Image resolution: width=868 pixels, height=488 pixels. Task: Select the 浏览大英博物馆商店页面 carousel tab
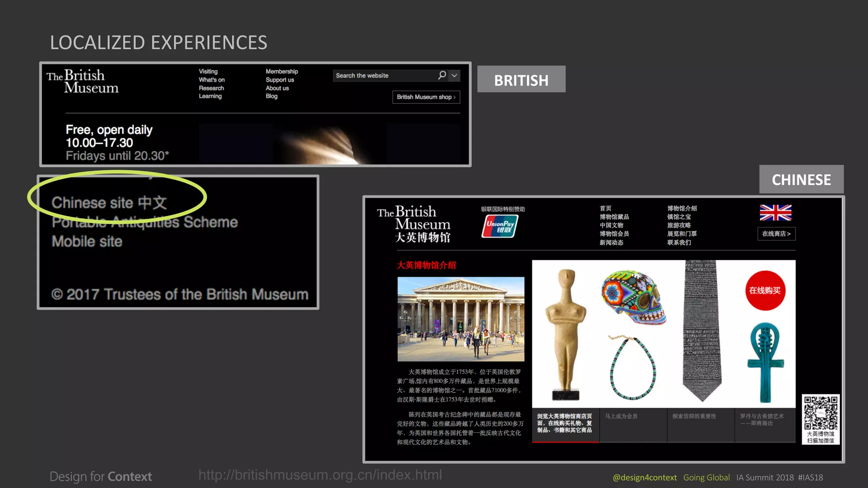click(565, 425)
